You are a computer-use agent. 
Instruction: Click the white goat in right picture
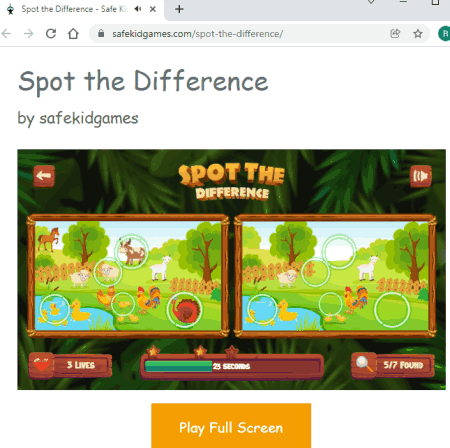tap(368, 268)
